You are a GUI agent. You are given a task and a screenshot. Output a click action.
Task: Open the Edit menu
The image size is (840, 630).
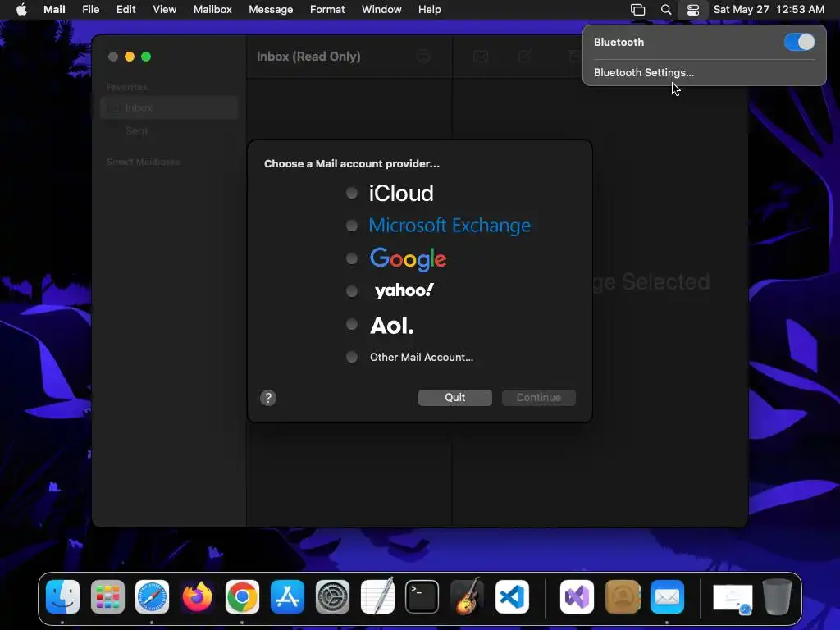(x=126, y=9)
